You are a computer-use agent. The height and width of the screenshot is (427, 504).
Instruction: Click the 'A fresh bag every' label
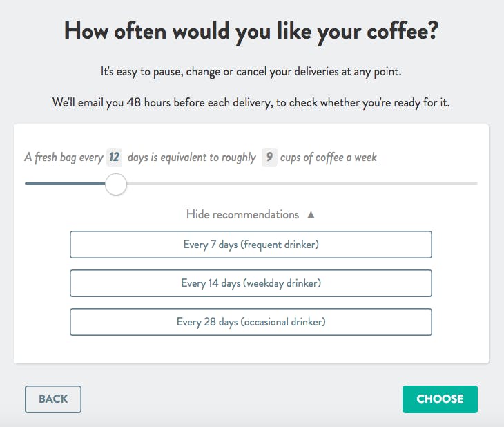click(x=64, y=158)
